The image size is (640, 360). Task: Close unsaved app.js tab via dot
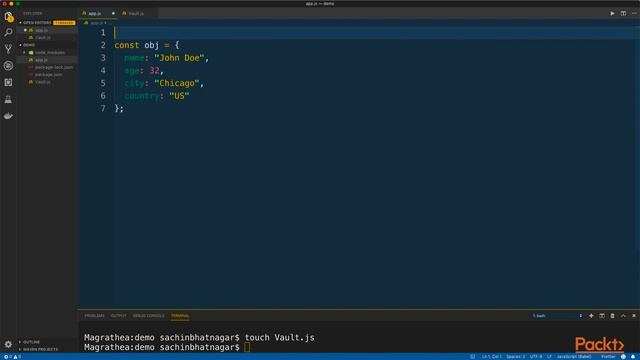tap(113, 13)
